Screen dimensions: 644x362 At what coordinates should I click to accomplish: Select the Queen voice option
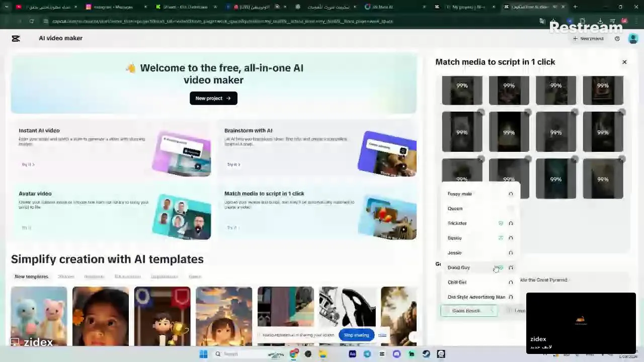pos(480,208)
